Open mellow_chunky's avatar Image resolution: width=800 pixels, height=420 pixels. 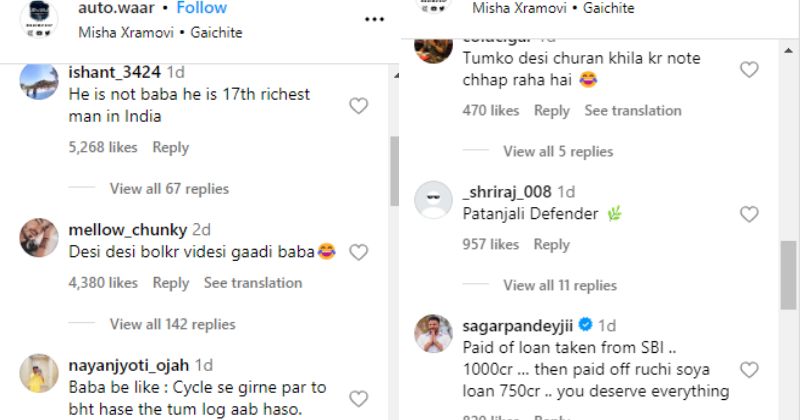39,238
